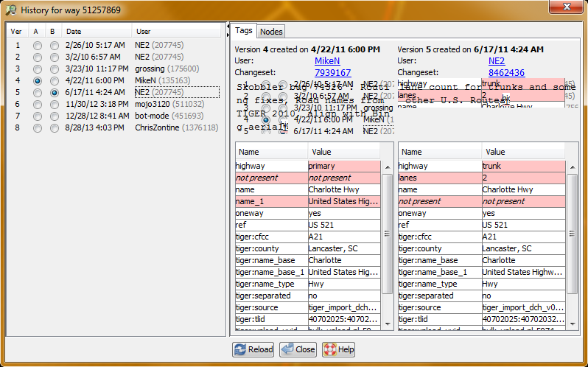Screen dimensions: 588x367
Task: Click date 8/28/13 4:03 PM
Action: pos(94,127)
